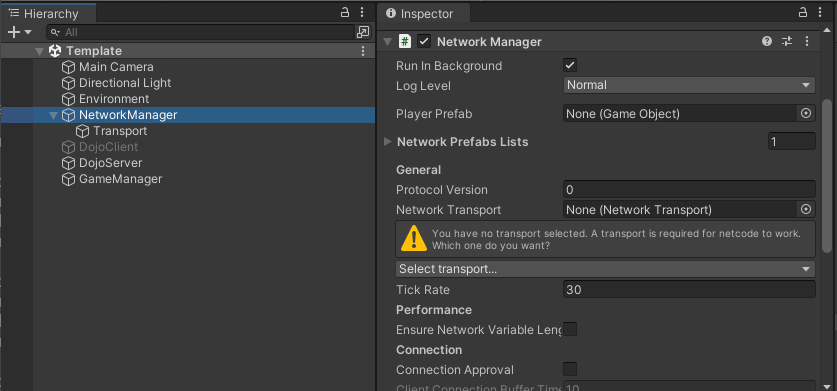Click the Network Transport object field
The image size is (837, 391).
click(680, 210)
